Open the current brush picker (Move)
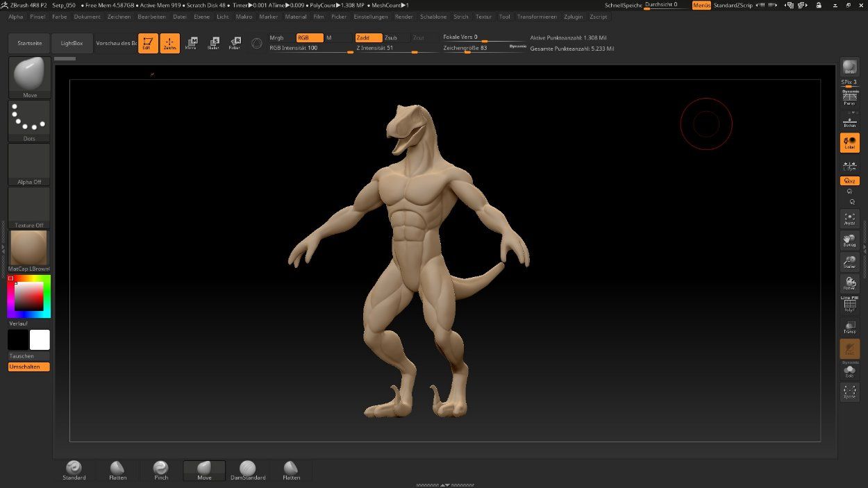868x488 pixels. click(29, 77)
